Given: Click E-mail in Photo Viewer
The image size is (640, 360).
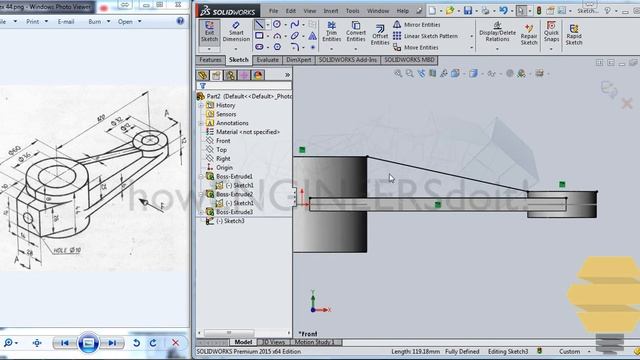Looking at the screenshot, I should pyautogui.click(x=66, y=21).
